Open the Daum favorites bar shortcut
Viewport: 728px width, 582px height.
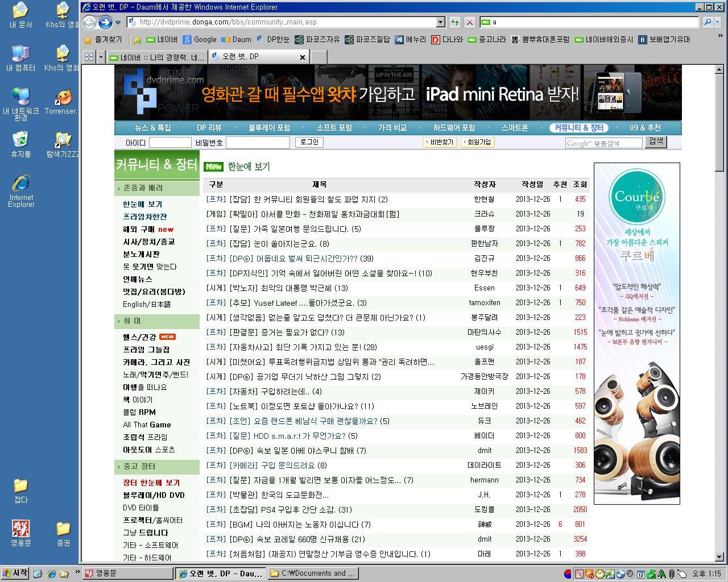pyautogui.click(x=236, y=40)
